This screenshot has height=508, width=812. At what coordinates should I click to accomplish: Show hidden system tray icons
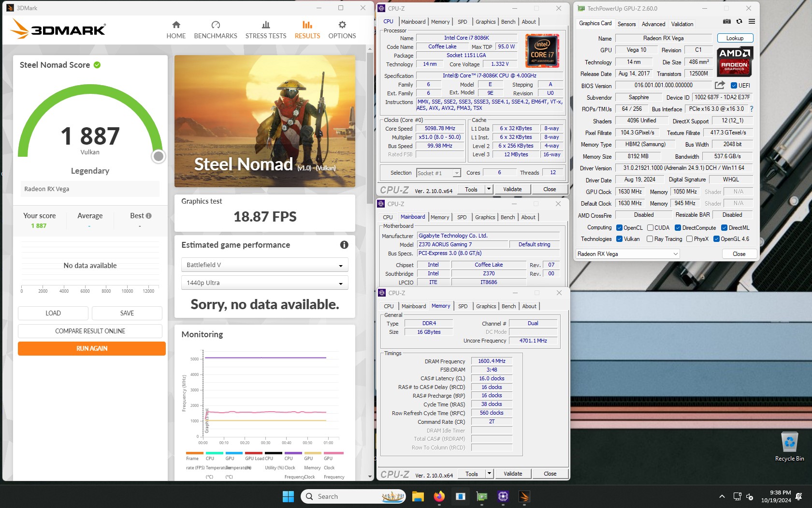pyautogui.click(x=722, y=496)
